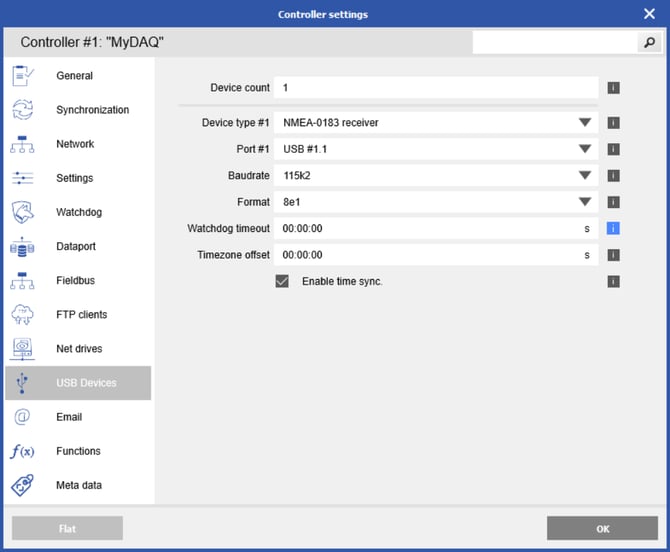Click the Meta data tag icon

point(23,485)
